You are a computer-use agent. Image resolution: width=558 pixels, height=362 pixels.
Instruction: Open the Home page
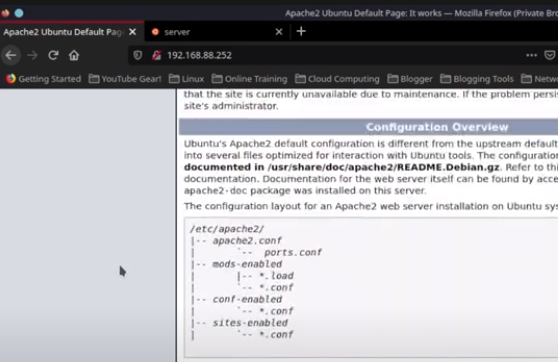pyautogui.click(x=74, y=55)
